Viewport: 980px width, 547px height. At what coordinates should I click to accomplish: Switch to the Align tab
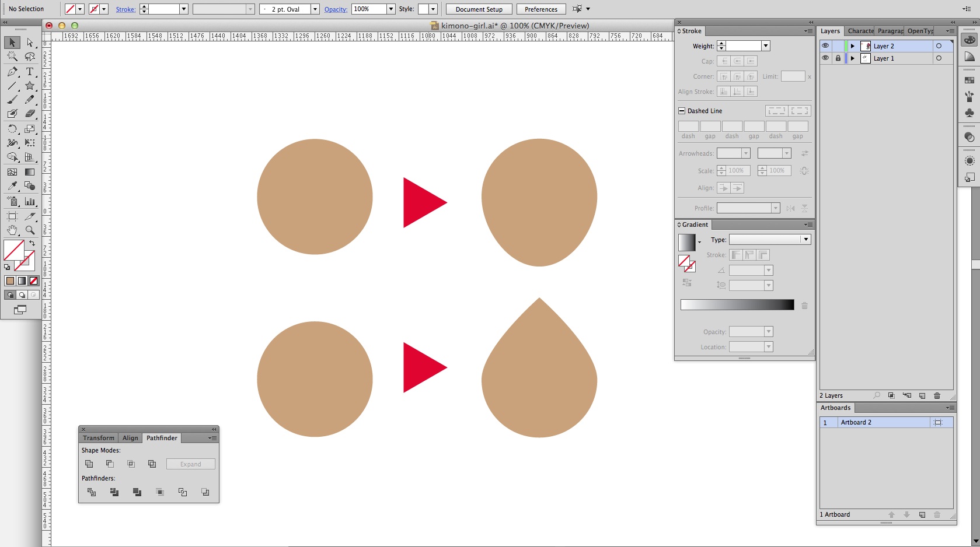pyautogui.click(x=130, y=438)
